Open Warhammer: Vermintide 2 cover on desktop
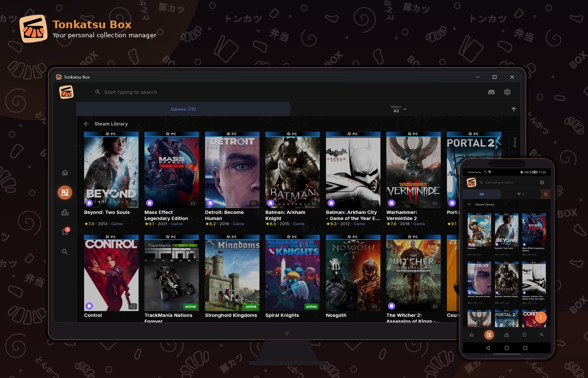Screen dimensions: 588x378 click(414, 170)
